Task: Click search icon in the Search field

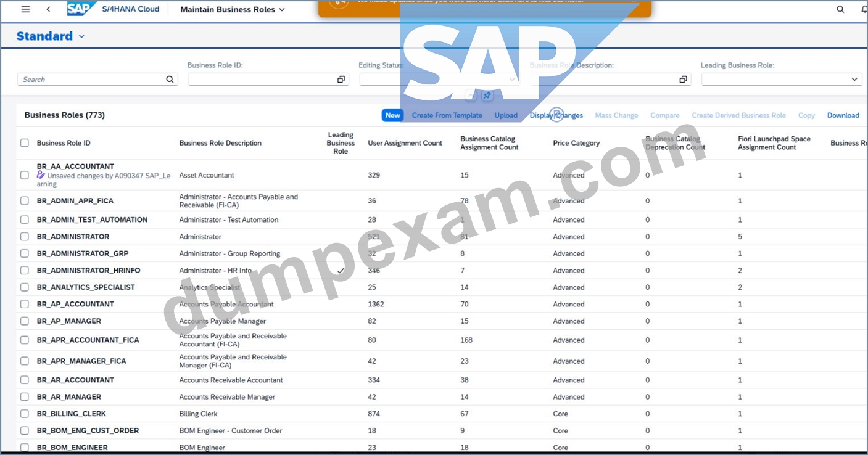Action: (x=170, y=80)
